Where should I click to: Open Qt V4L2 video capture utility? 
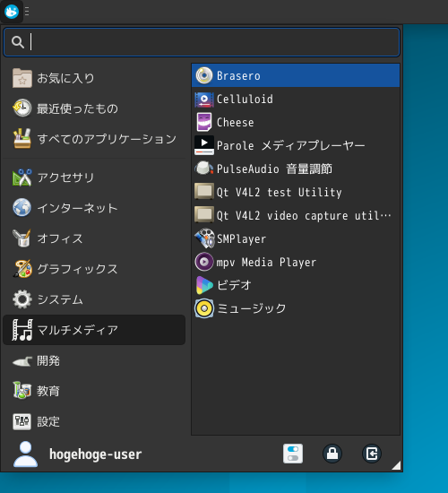[296, 216]
